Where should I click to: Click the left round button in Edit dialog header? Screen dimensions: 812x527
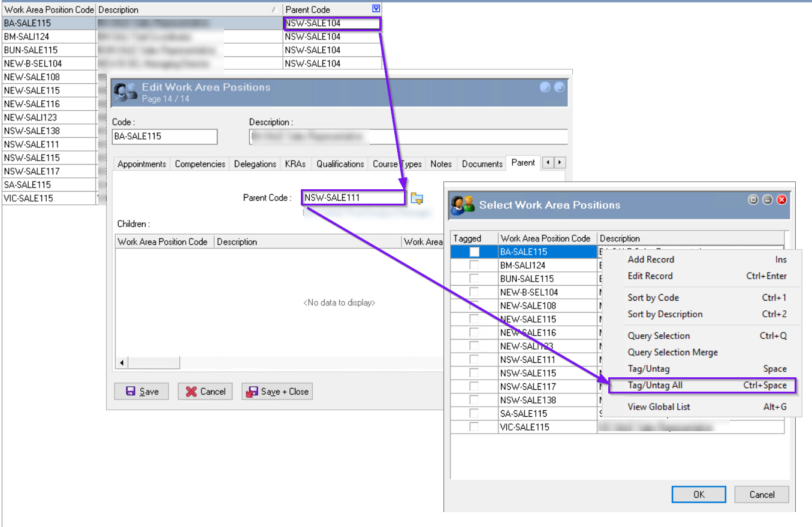click(545, 87)
